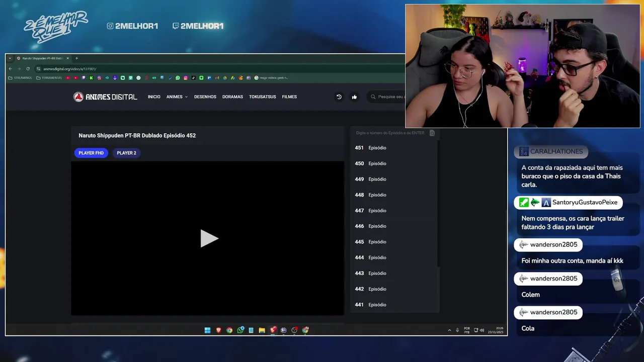The image size is (644, 362).
Task: Close the Naruto Shippuden tab
Action: point(68,58)
